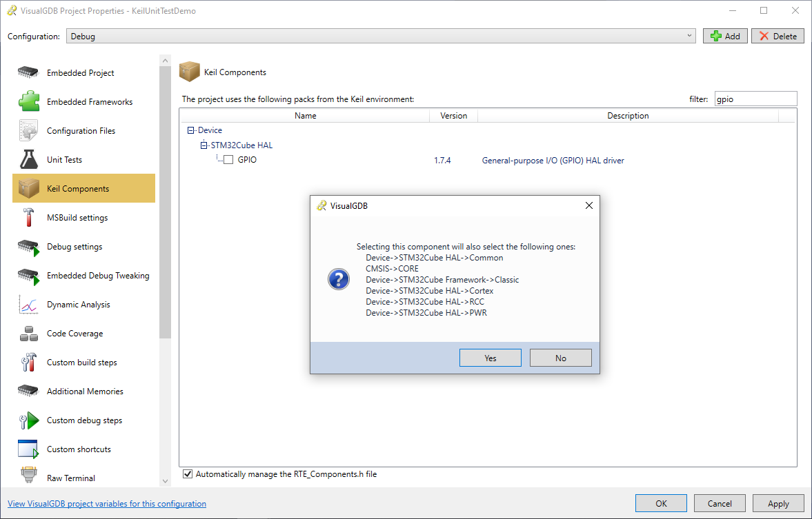The width and height of the screenshot is (812, 519).
Task: Collapse the STM32Cube HAL tree node
Action: [204, 145]
